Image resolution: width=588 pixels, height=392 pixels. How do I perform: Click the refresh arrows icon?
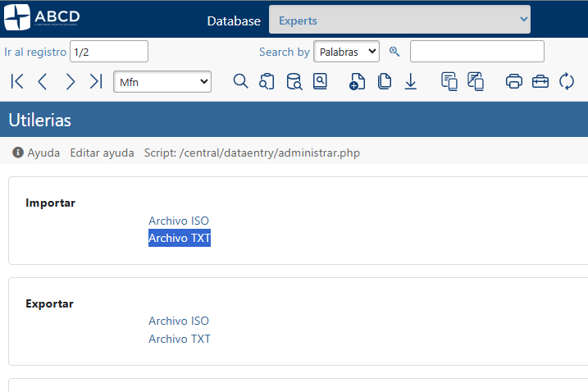567,81
